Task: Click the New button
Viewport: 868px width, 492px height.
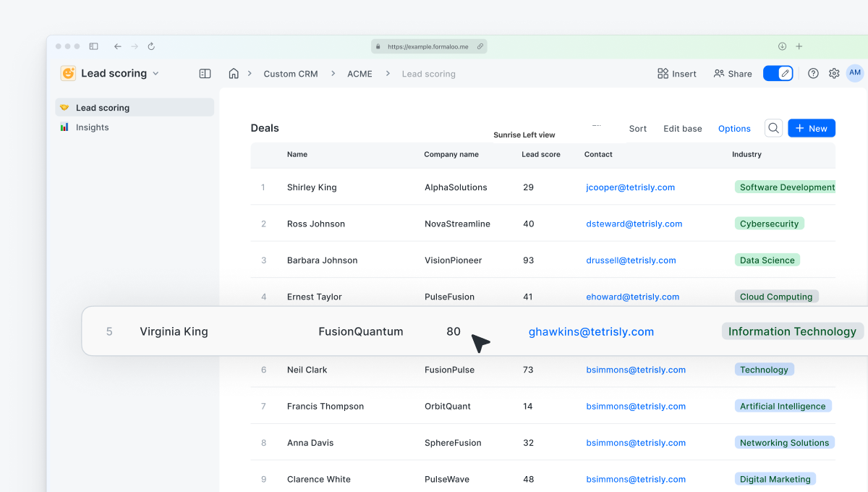Action: coord(812,128)
